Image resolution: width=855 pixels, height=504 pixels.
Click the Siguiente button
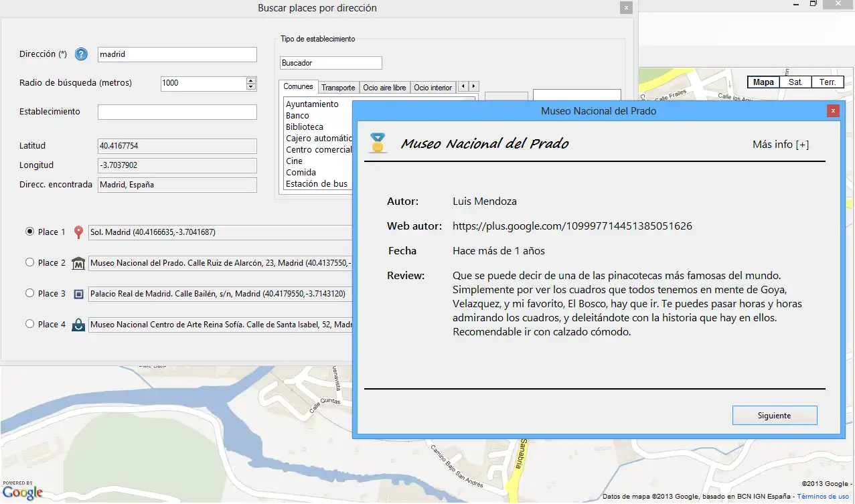coord(775,416)
